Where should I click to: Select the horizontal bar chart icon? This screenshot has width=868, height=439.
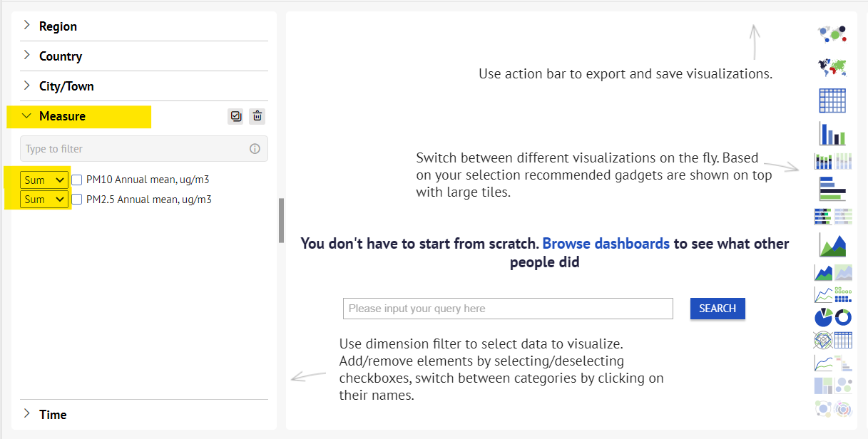point(832,188)
